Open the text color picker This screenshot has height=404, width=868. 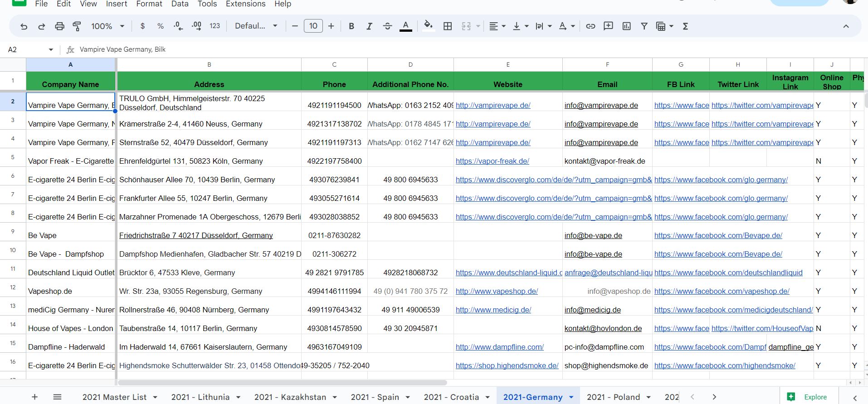[x=406, y=26]
